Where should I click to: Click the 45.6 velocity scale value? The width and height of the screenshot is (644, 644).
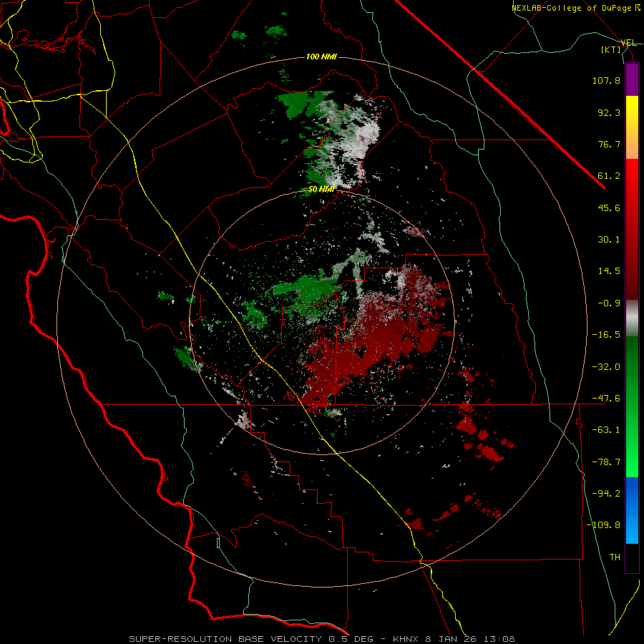click(609, 208)
